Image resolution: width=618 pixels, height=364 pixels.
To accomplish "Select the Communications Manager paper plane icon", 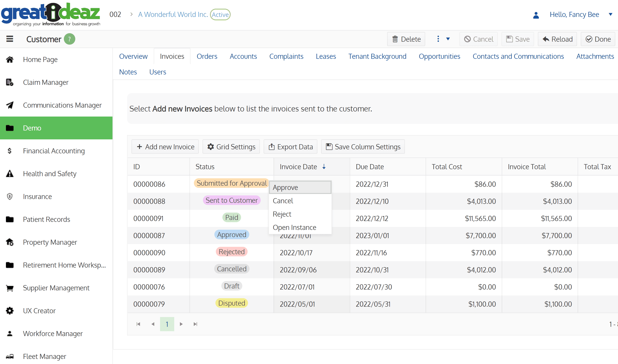I will coord(10,105).
